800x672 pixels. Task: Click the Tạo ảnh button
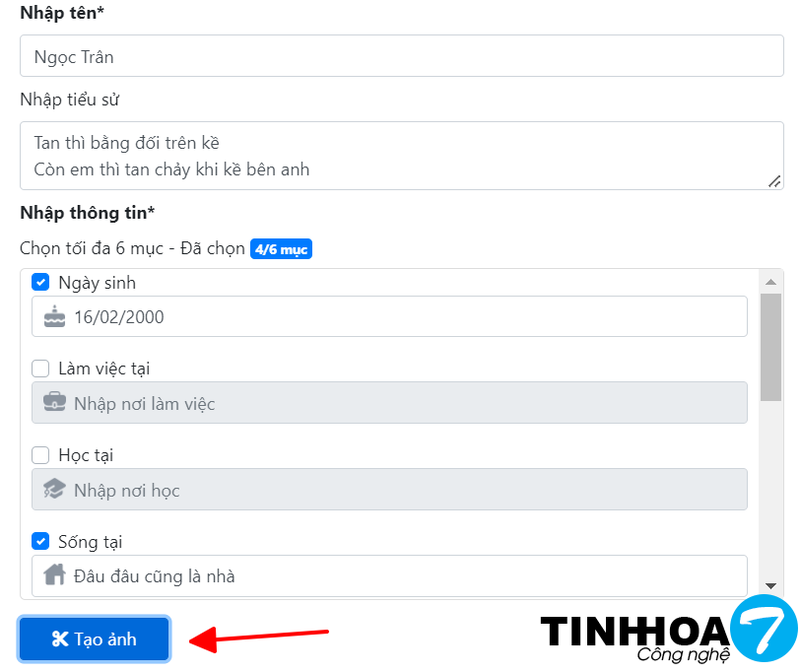pos(95,638)
